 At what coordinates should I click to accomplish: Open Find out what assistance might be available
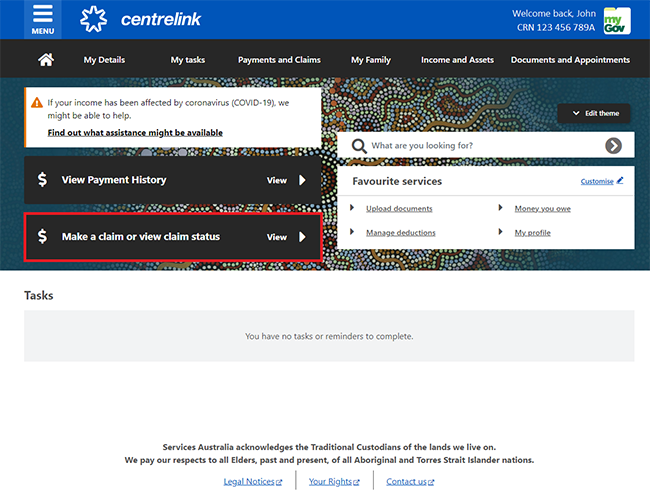pyautogui.click(x=135, y=133)
